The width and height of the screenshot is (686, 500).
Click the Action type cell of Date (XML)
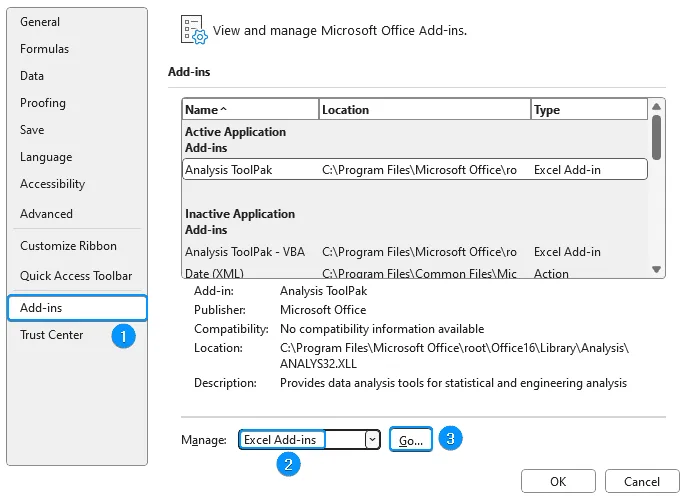(551, 274)
